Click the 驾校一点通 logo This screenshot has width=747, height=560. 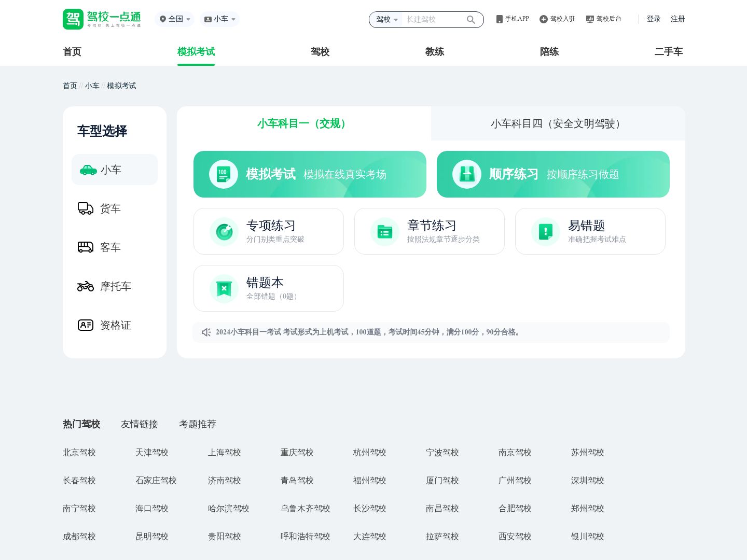point(102,19)
